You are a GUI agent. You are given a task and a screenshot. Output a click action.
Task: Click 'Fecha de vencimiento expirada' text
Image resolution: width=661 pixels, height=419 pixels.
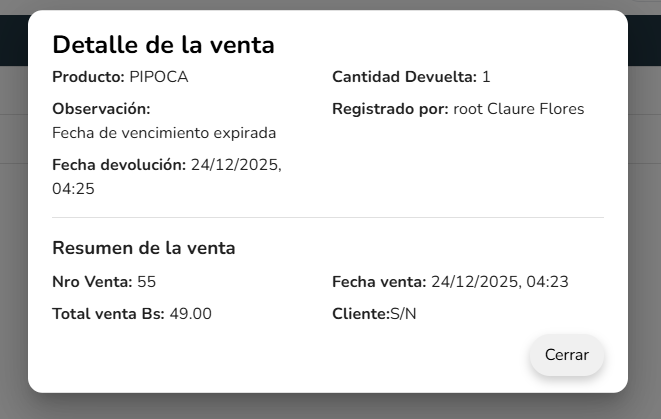(x=164, y=133)
